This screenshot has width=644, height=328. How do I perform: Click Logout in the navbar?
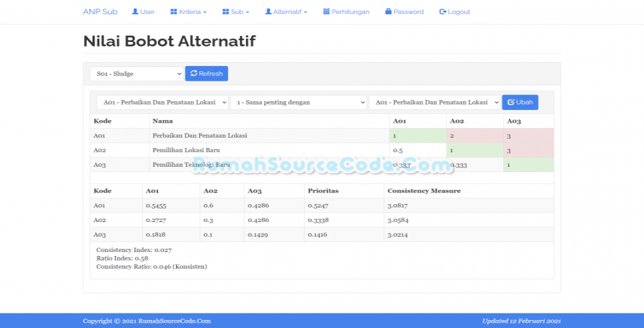click(x=455, y=12)
